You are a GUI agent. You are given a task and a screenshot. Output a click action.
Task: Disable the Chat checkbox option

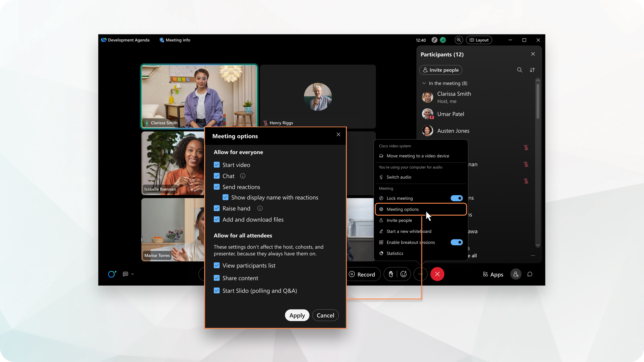pos(217,176)
